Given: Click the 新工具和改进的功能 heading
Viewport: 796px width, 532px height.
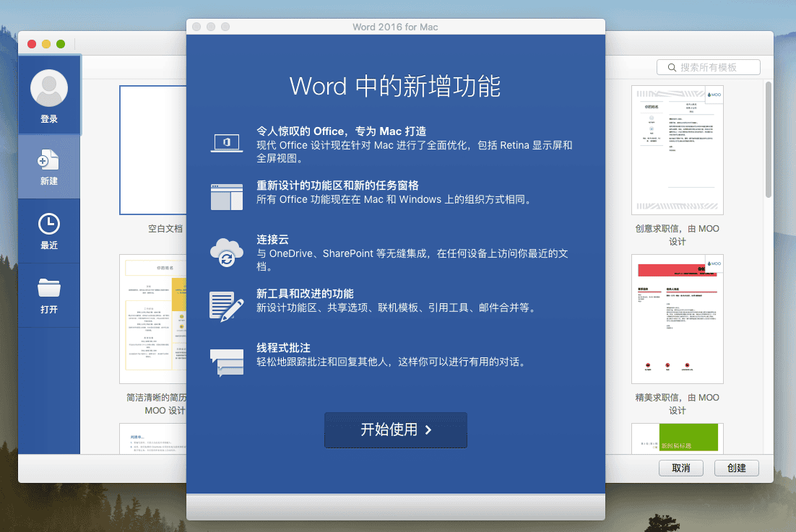Looking at the screenshot, I should coord(305,294).
